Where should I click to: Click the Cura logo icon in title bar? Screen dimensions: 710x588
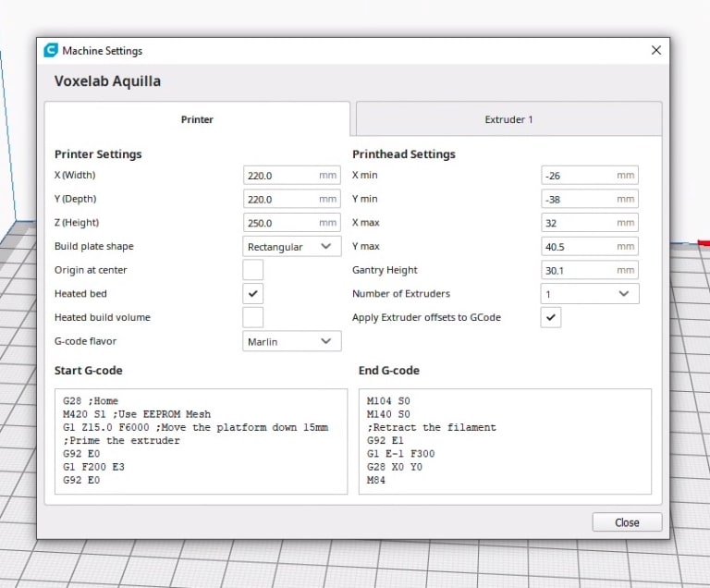pyautogui.click(x=51, y=50)
